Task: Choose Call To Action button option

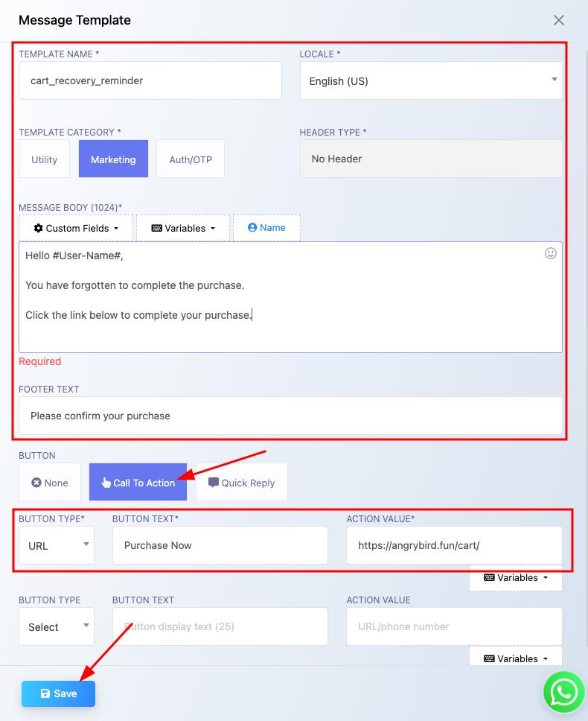Action: 138,483
